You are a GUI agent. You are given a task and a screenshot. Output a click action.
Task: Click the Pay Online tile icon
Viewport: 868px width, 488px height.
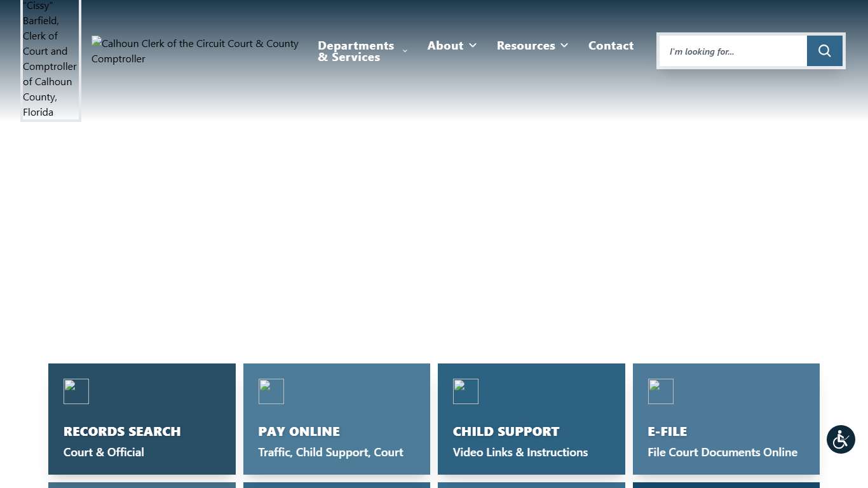(x=271, y=391)
